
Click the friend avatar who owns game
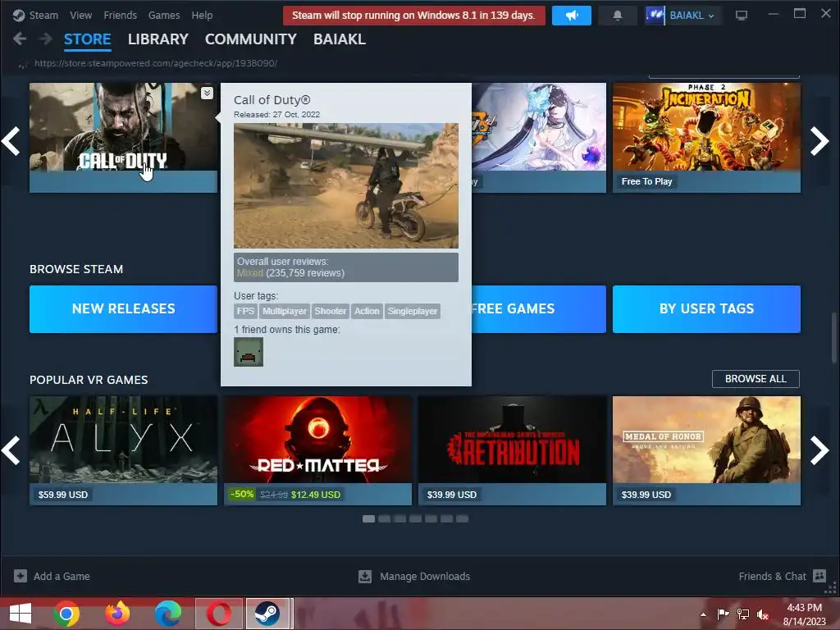249,352
